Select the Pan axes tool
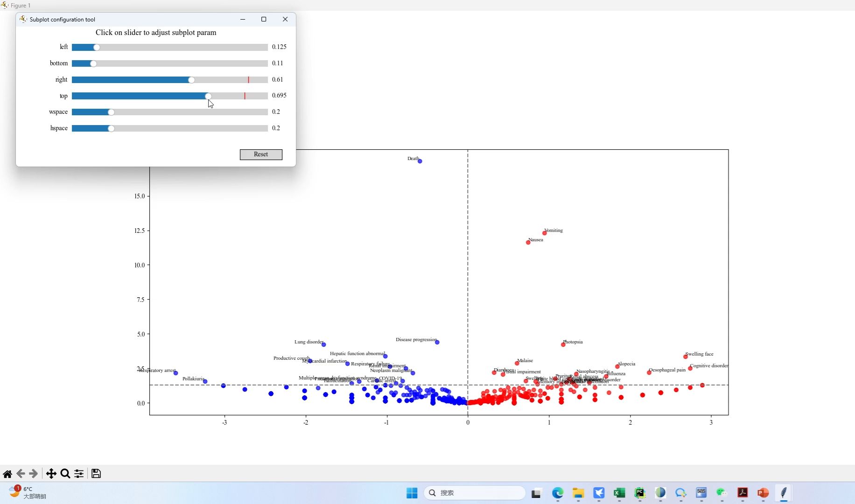The height and width of the screenshot is (504, 855). pos(51,474)
